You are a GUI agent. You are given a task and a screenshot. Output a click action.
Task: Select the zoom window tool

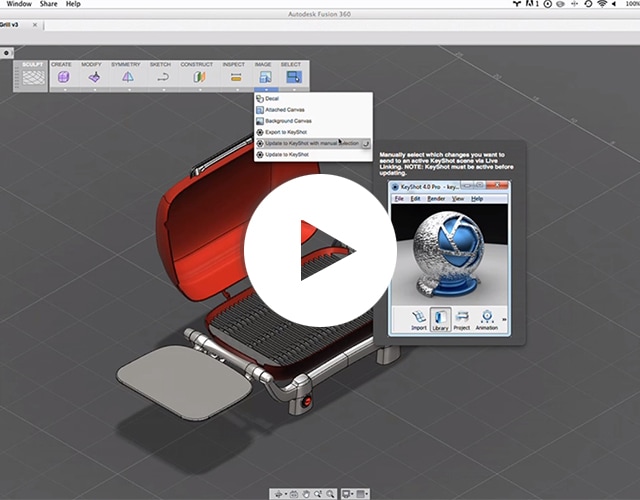[x=318, y=494]
